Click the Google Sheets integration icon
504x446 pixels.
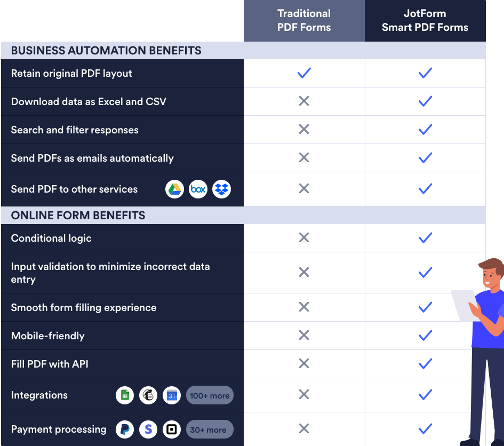[x=125, y=395]
